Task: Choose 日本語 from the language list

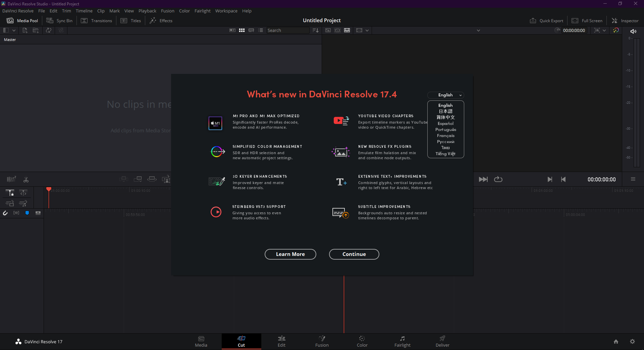Action: (445, 112)
